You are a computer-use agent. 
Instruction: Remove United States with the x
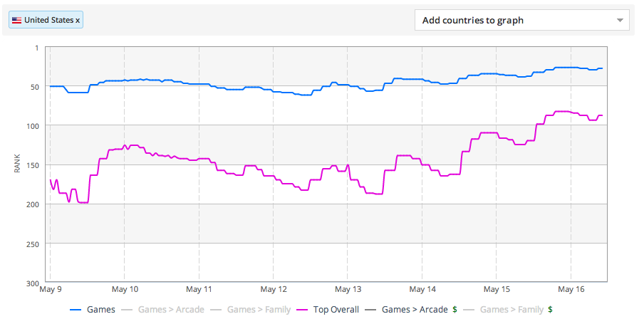[x=78, y=20]
